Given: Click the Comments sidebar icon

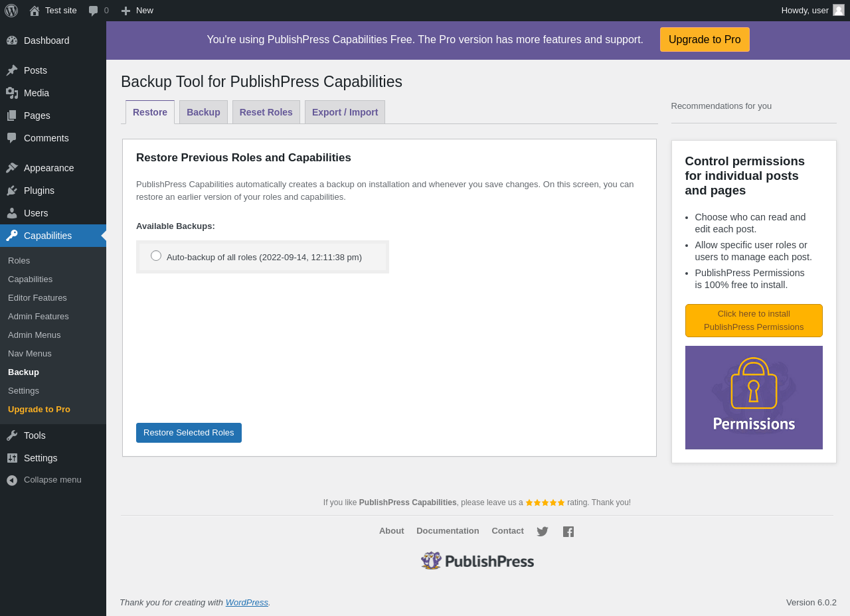Looking at the screenshot, I should pyautogui.click(x=12, y=138).
